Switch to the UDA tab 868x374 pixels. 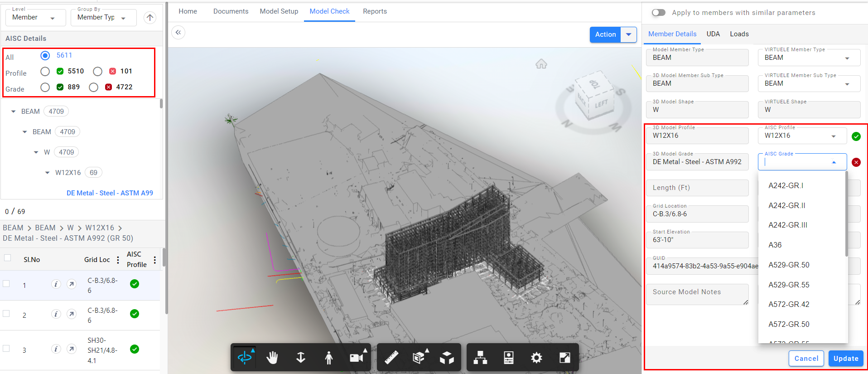(713, 34)
